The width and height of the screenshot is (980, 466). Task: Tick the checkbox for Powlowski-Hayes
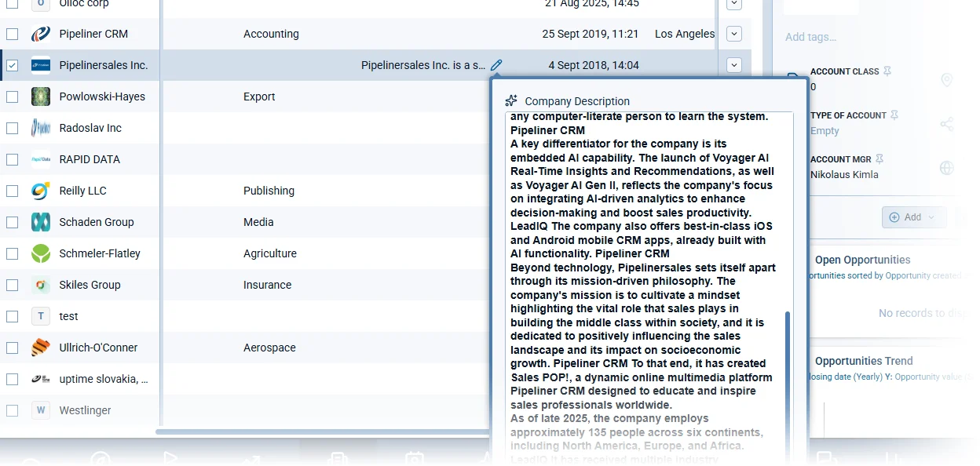(13, 96)
